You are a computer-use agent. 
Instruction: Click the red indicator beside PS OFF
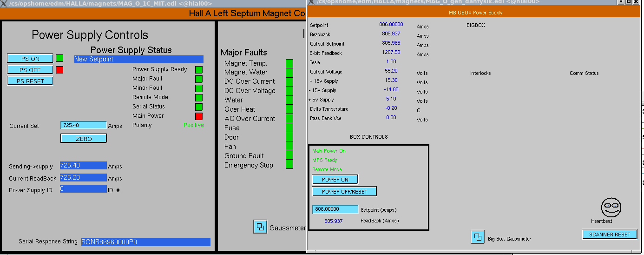point(59,70)
